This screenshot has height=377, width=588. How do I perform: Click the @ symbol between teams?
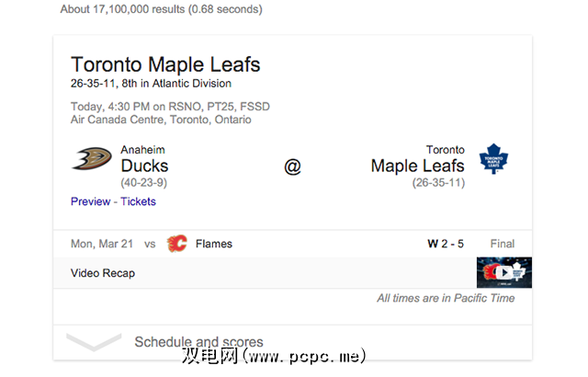click(292, 166)
